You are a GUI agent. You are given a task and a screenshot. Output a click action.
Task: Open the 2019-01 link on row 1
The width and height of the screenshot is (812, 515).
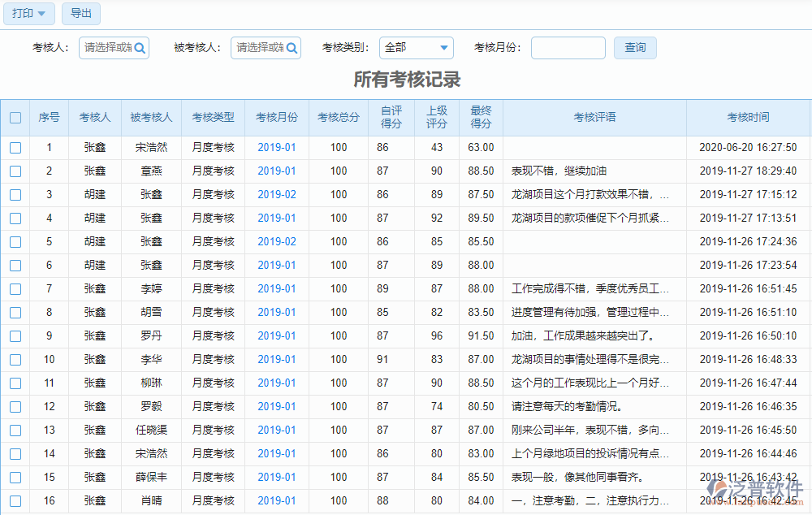[x=275, y=147]
